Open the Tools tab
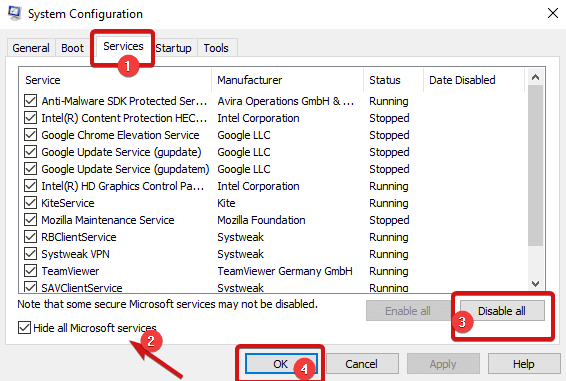This screenshot has height=381, width=566. [216, 48]
